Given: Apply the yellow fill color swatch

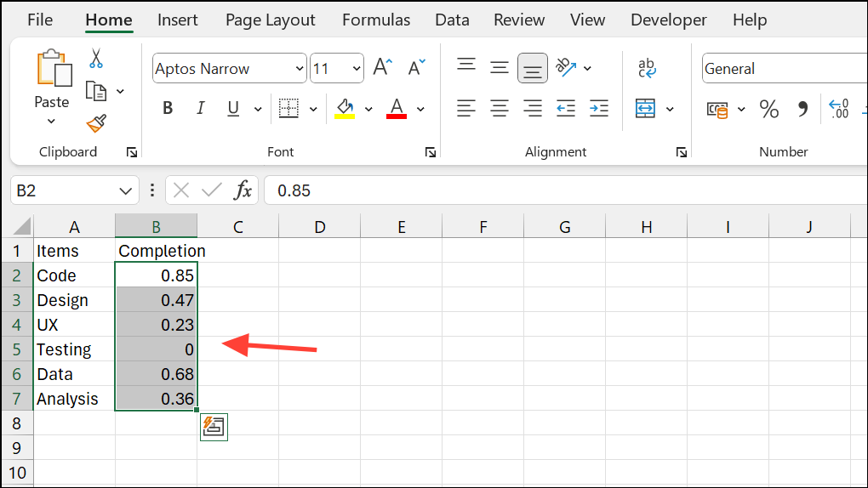Looking at the screenshot, I should click(x=345, y=109).
